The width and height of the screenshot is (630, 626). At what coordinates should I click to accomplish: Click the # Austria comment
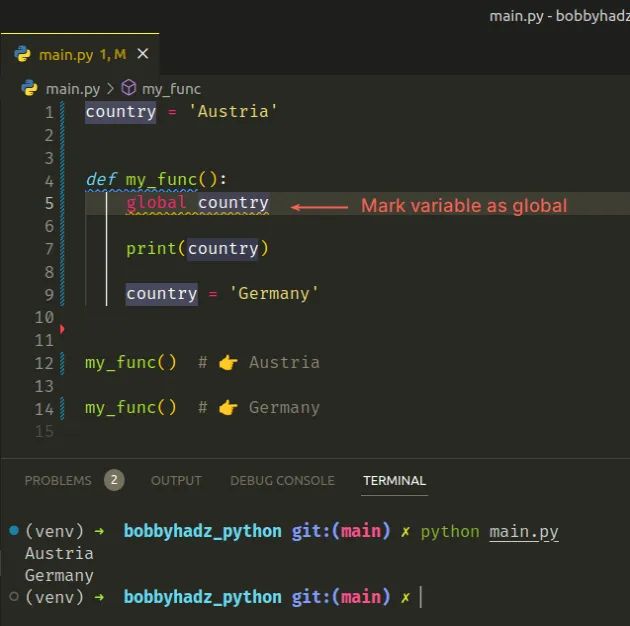[259, 362]
